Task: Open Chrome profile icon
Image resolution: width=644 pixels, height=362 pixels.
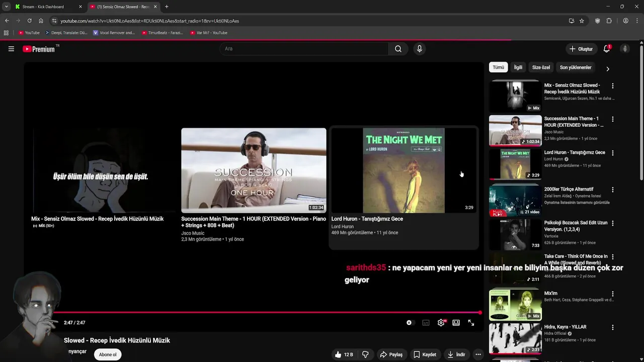Action: coord(625,21)
